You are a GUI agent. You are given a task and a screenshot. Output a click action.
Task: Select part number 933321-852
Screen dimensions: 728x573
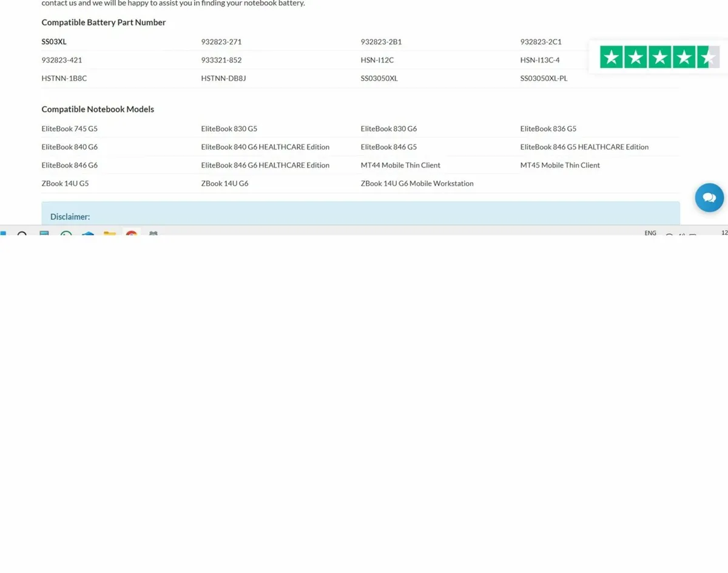[x=221, y=60]
